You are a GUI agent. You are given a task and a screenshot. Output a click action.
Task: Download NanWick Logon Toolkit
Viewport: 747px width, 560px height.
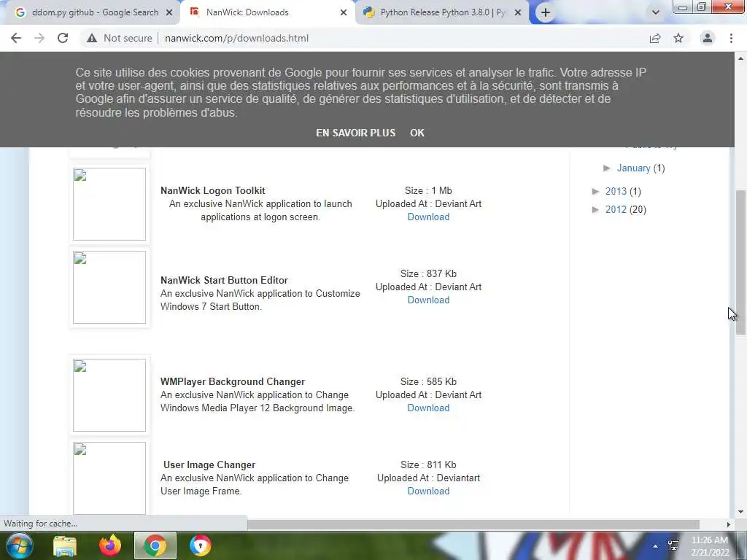[428, 217]
